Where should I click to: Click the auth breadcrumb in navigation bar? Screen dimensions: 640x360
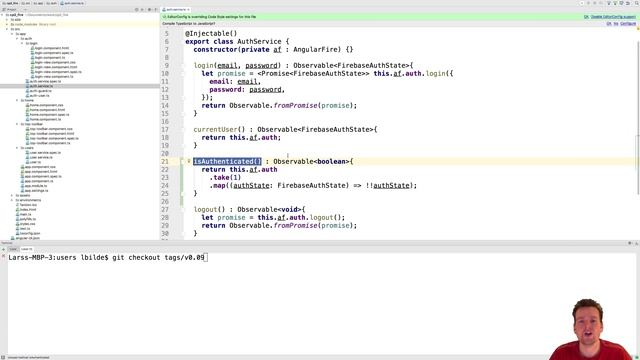click(52, 3)
